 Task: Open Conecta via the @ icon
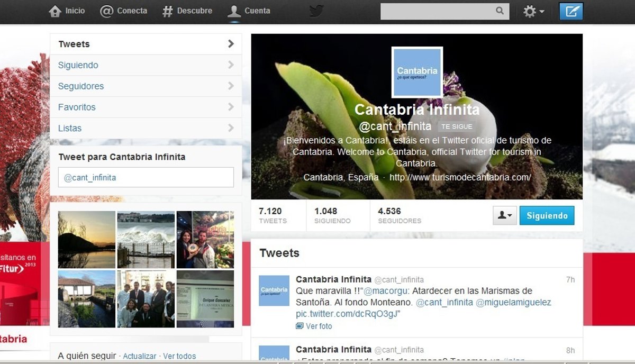(x=106, y=11)
